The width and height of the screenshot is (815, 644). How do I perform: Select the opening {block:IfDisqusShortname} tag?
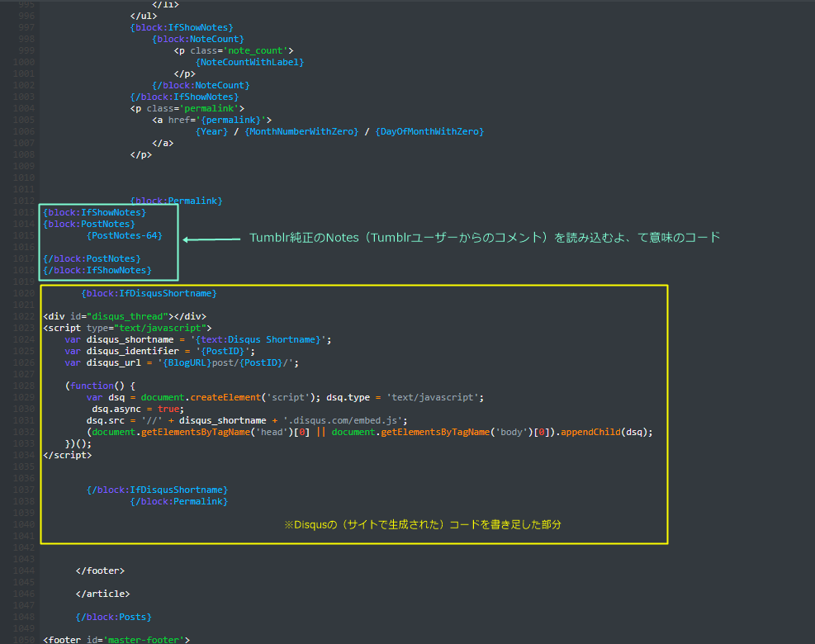(149, 293)
